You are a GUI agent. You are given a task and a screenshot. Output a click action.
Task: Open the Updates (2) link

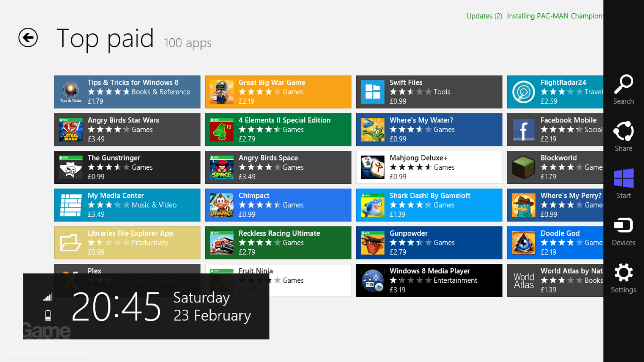click(x=484, y=16)
